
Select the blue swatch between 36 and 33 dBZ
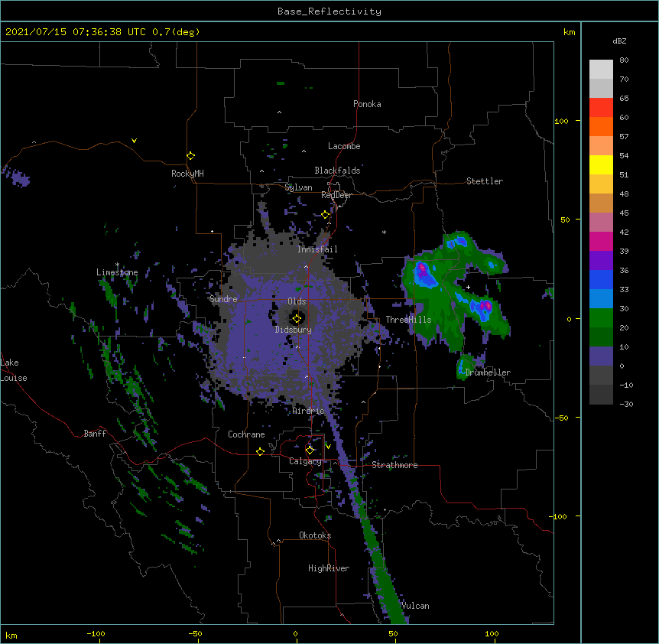[x=601, y=279]
